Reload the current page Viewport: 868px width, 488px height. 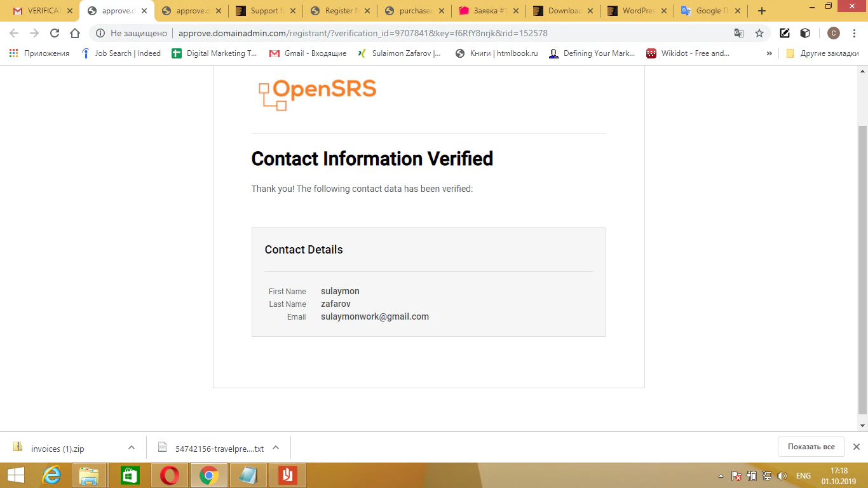(55, 33)
